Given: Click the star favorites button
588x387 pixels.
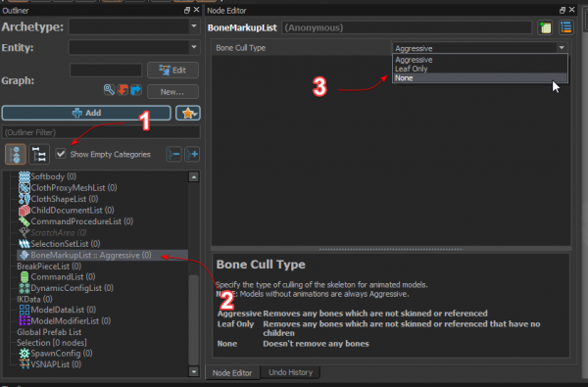Looking at the screenshot, I should 188,113.
